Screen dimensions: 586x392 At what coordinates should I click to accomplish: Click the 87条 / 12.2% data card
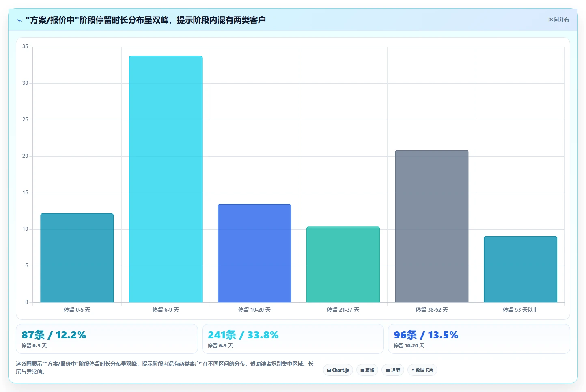(x=107, y=339)
